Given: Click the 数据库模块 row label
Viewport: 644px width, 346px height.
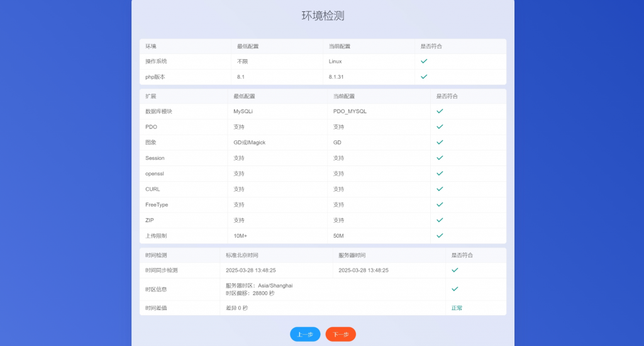Looking at the screenshot, I should [158, 111].
